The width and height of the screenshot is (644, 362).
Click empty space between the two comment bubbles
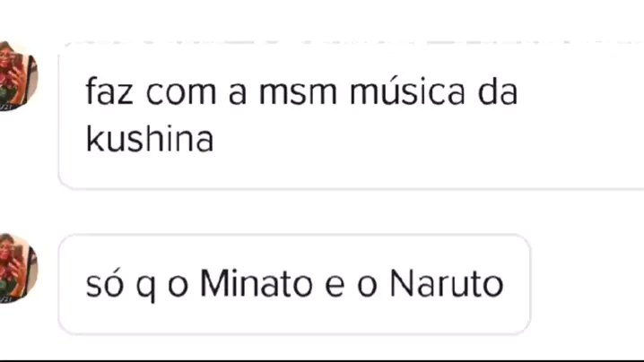tap(322, 211)
